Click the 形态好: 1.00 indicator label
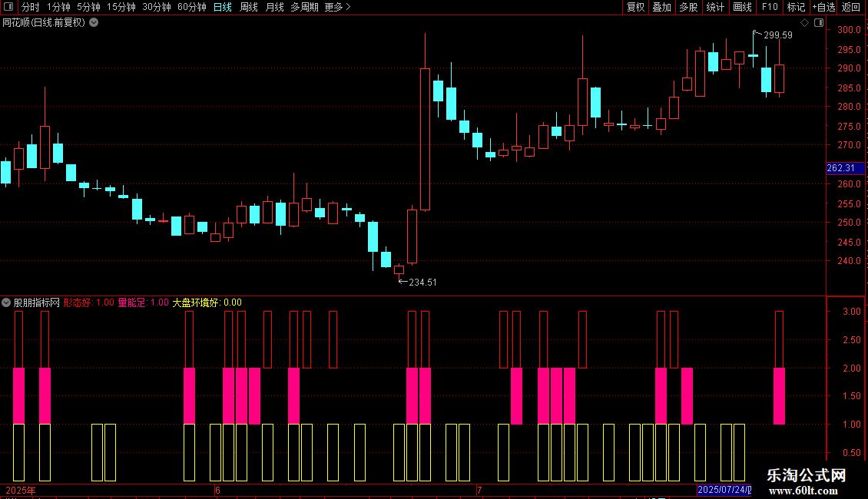 pyautogui.click(x=88, y=302)
